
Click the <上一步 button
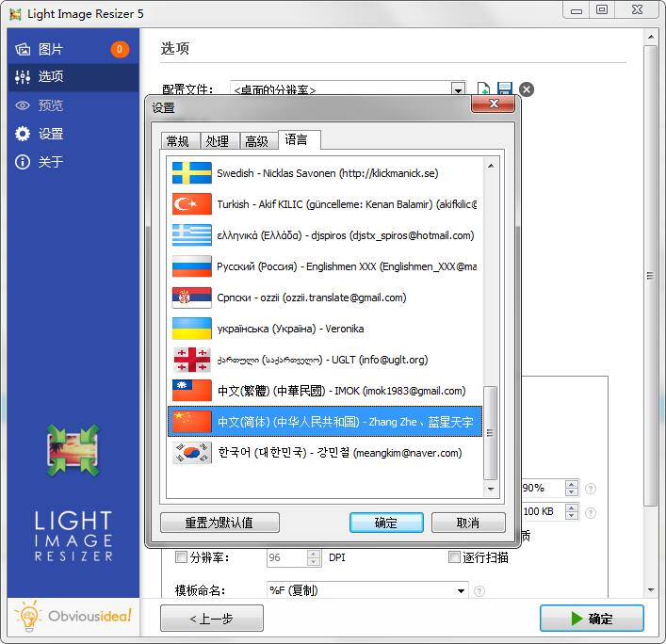click(212, 619)
